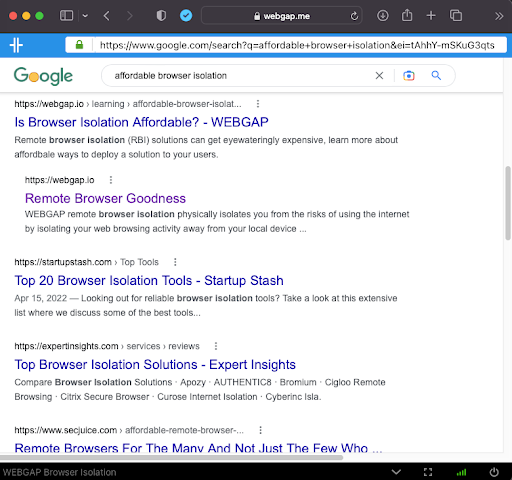The height and width of the screenshot is (480, 512).
Task: Show tab overview icon
Action: tap(456, 16)
